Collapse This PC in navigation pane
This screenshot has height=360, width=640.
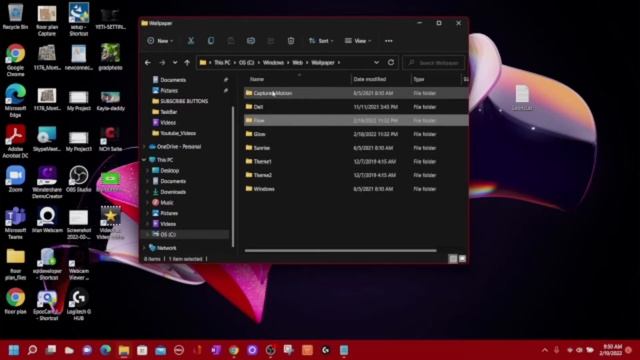(144, 160)
